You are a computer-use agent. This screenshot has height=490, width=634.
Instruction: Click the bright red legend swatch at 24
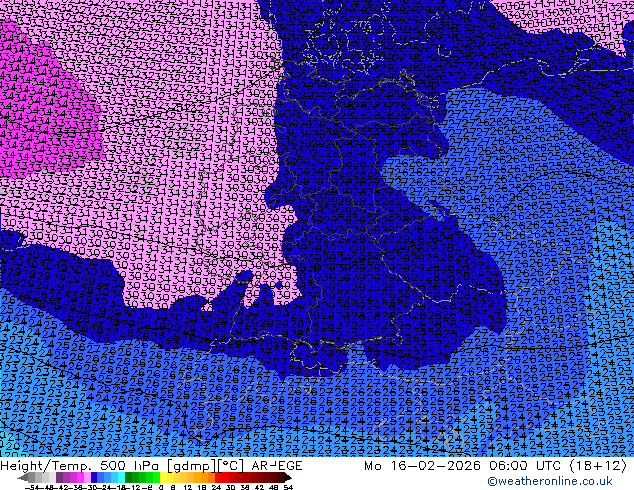pyautogui.click(x=218, y=477)
